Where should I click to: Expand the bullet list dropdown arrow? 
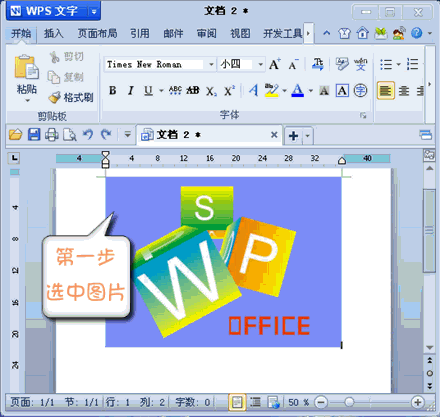(399, 64)
